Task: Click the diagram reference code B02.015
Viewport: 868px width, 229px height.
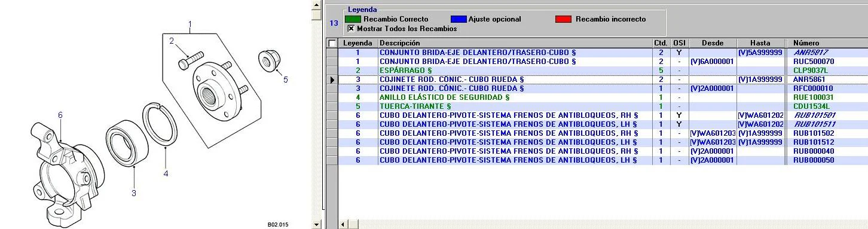Action: pyautogui.click(x=277, y=225)
